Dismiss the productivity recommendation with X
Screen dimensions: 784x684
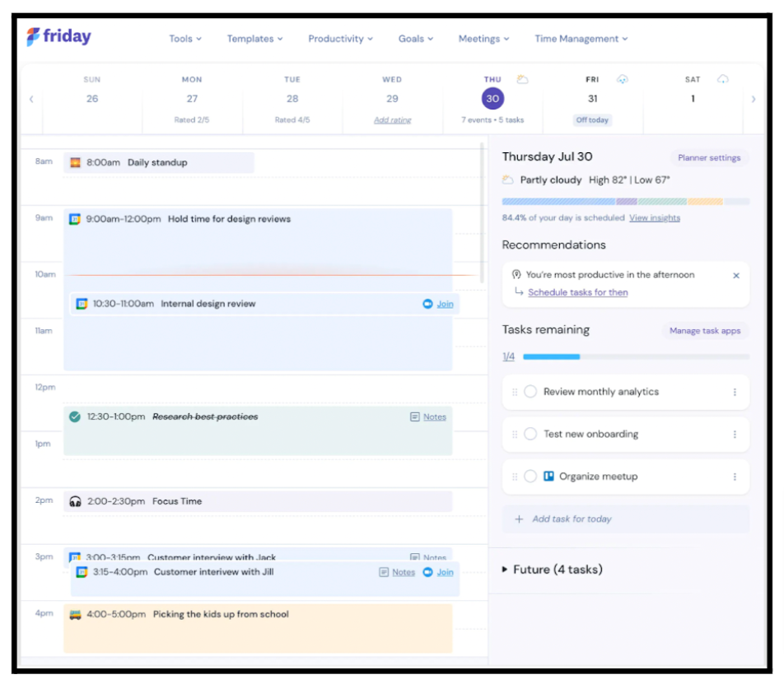[x=736, y=276]
